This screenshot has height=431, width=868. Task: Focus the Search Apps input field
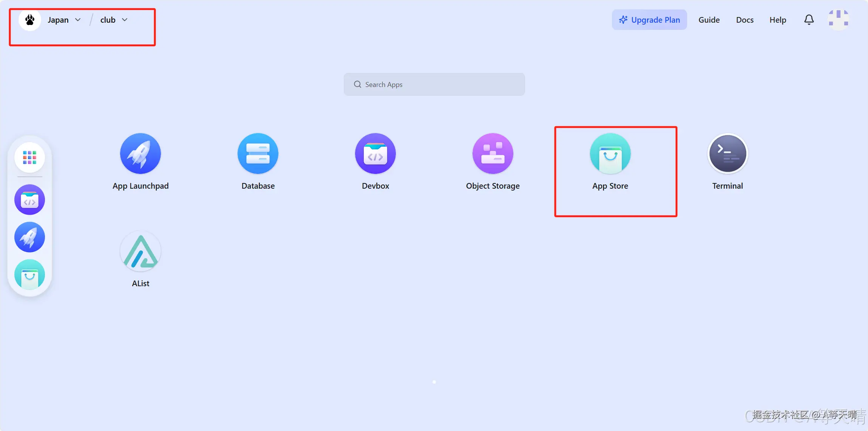434,84
